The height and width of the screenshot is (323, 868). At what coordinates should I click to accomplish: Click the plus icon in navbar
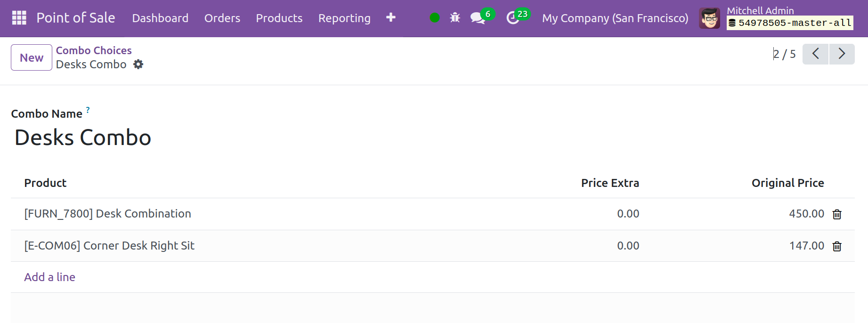(390, 18)
